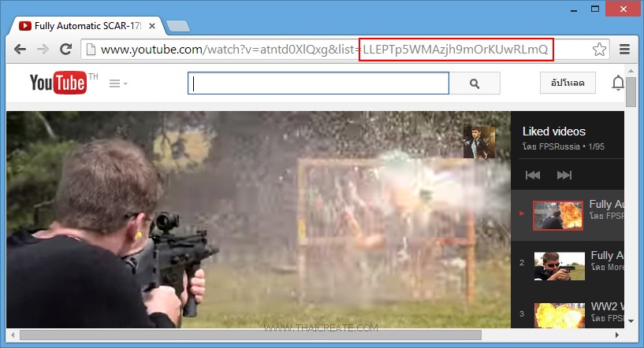Image resolution: width=644 pixels, height=348 pixels.
Task: Click the page icon in the address bar
Action: pos(91,50)
